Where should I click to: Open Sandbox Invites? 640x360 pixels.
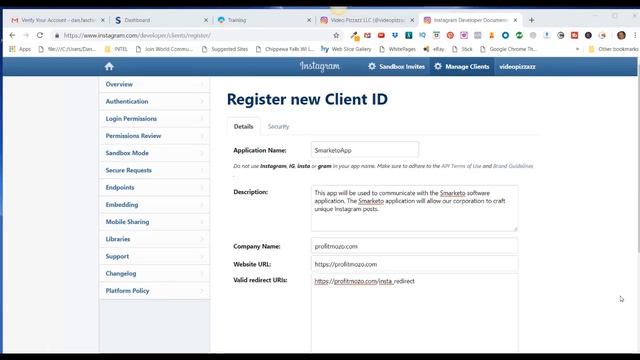(397, 67)
